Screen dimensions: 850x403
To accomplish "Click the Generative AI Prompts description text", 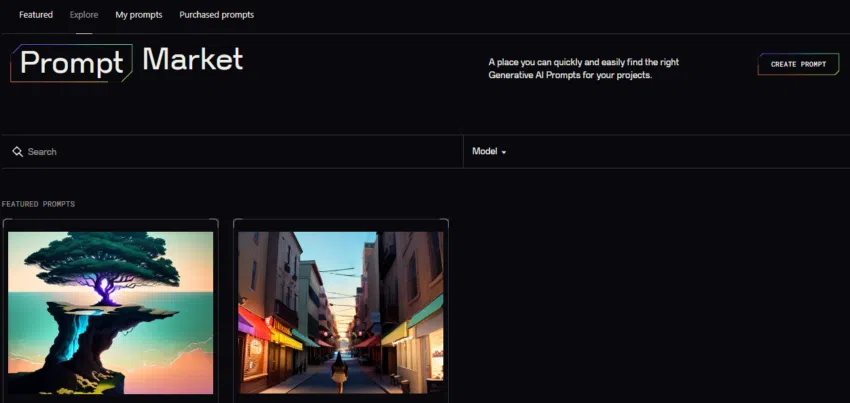I will 584,69.
